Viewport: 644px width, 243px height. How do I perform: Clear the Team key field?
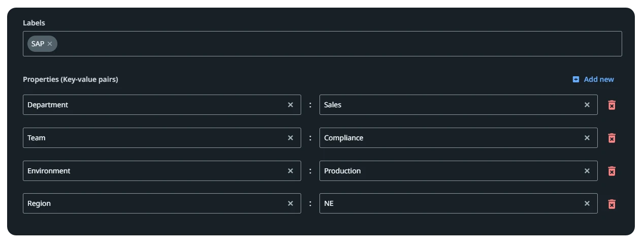(291, 138)
